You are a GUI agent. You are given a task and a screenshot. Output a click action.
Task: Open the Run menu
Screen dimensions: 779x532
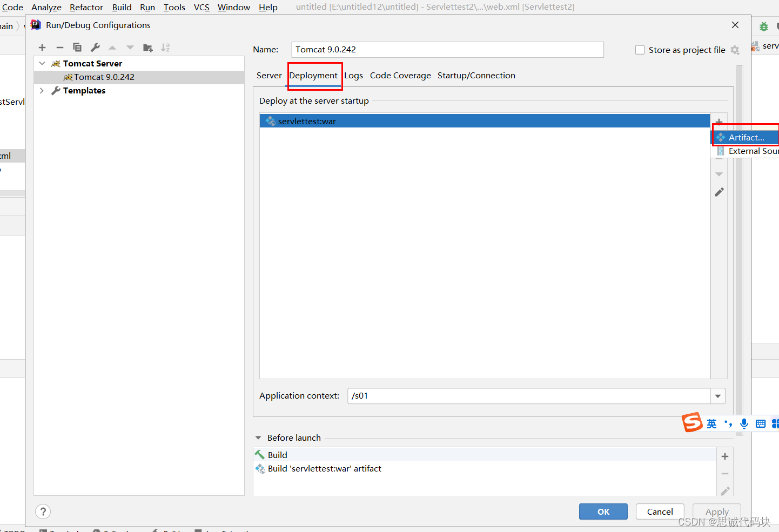[147, 7]
